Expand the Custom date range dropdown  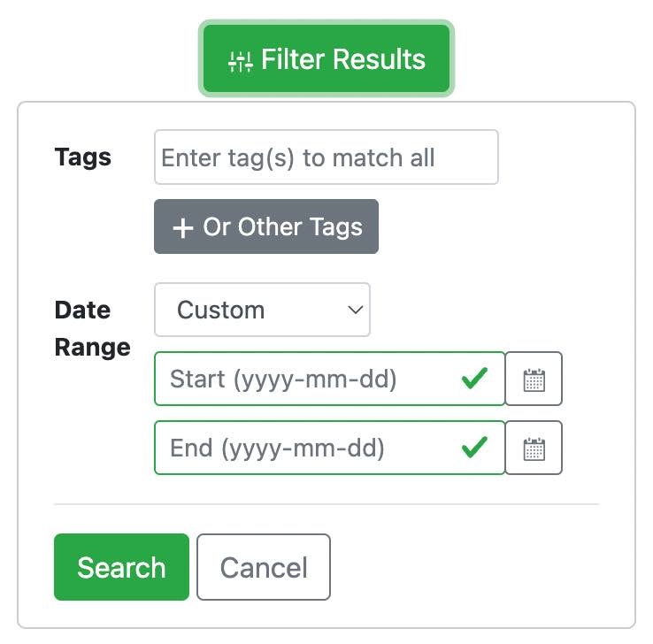pyautogui.click(x=263, y=310)
